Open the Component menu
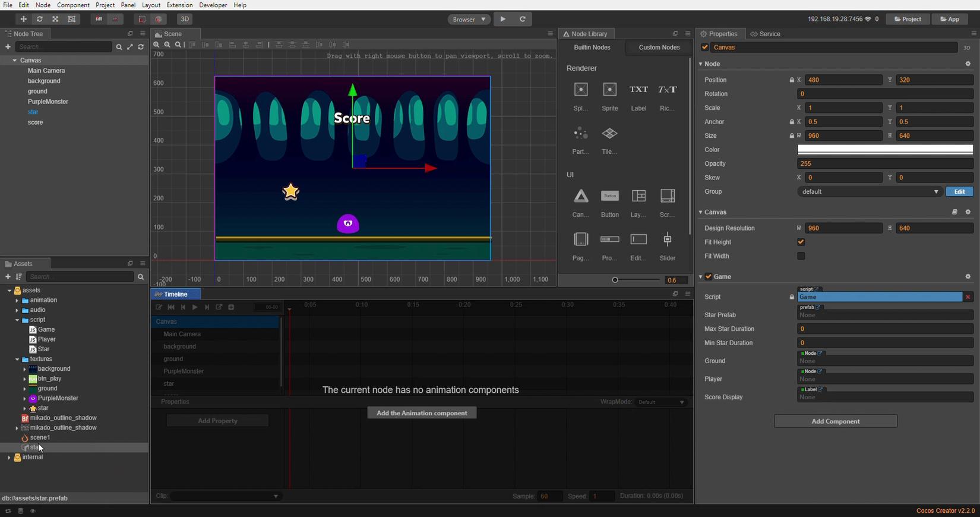 (x=73, y=5)
